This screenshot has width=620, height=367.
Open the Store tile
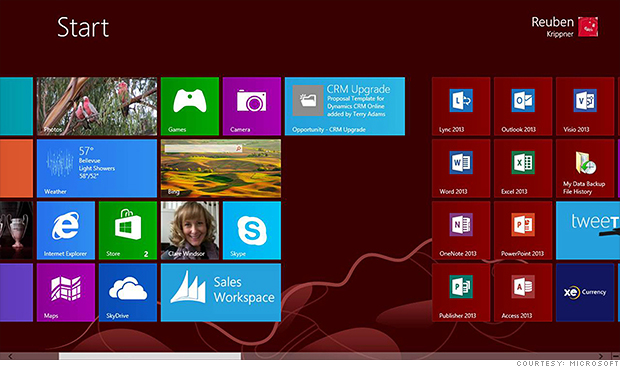point(128,230)
